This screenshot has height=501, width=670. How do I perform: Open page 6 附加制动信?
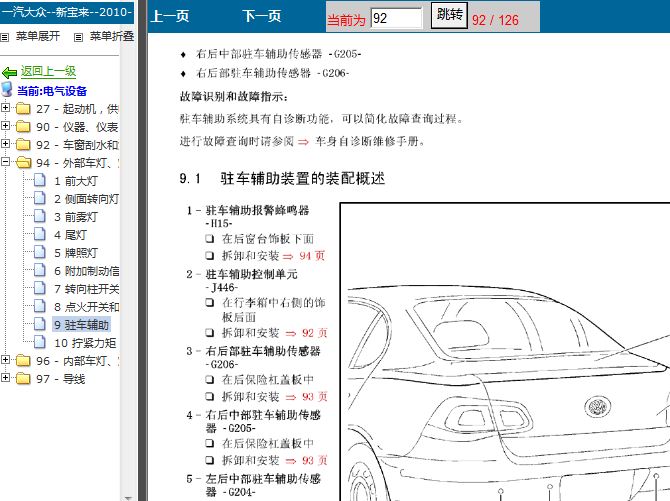(86, 271)
